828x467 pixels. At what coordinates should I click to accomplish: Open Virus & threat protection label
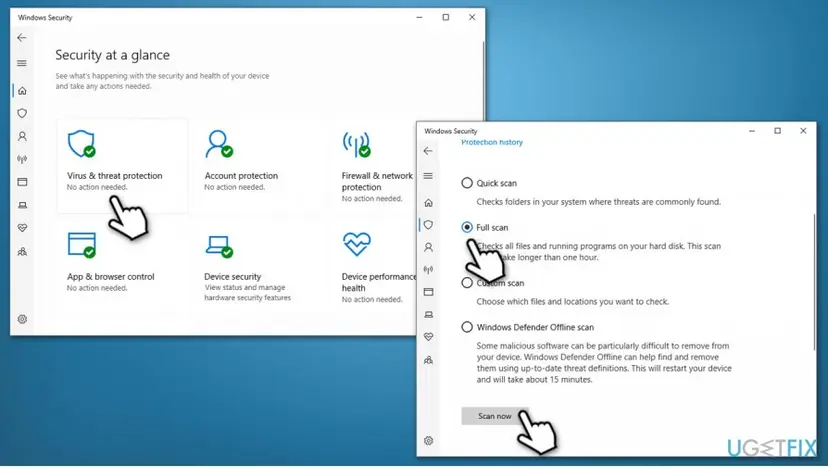point(115,176)
